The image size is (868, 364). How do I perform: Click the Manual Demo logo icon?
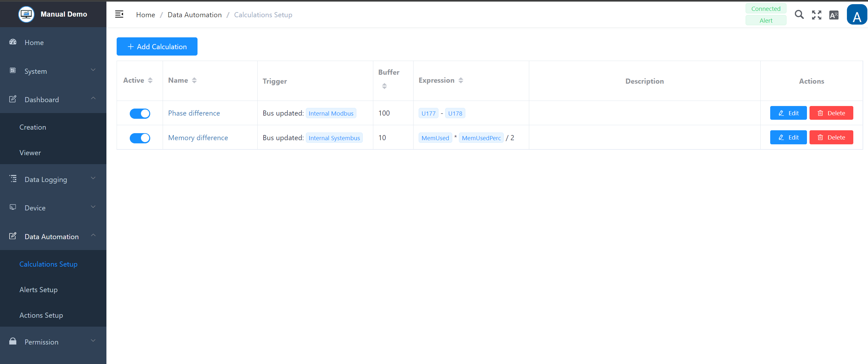pyautogui.click(x=26, y=14)
